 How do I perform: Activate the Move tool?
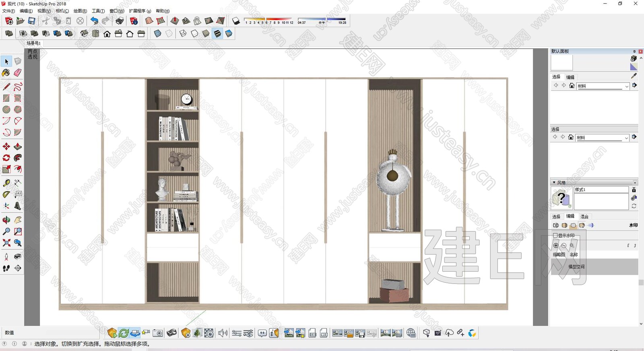[6, 146]
